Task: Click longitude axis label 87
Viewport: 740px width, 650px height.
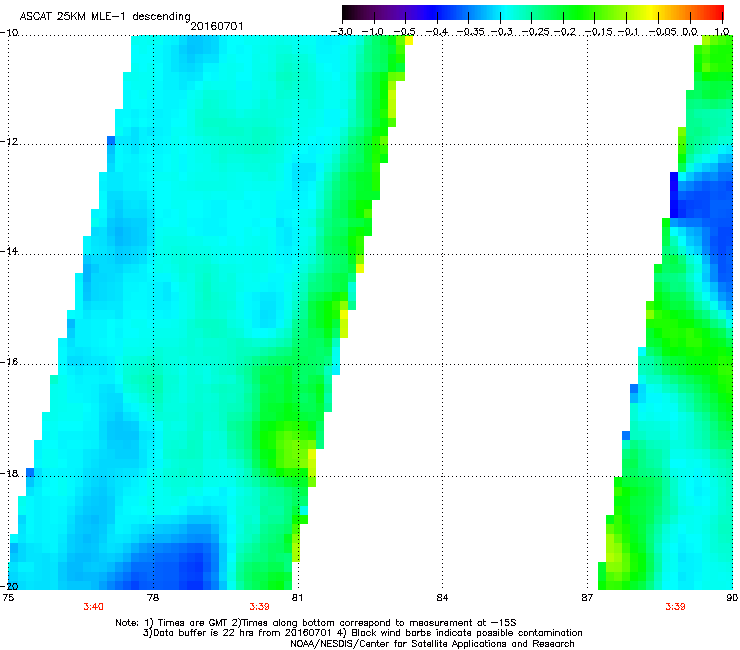Action: click(x=587, y=598)
